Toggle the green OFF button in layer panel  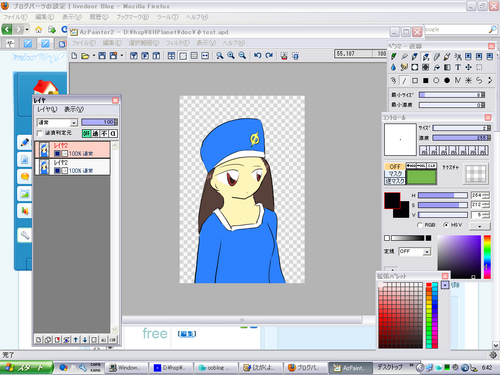[86, 133]
